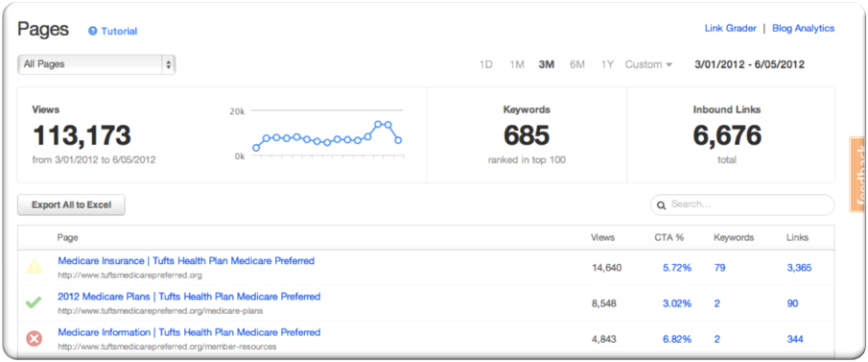
Task: Click the red error icon beside Medicare Information
Action: (35, 338)
